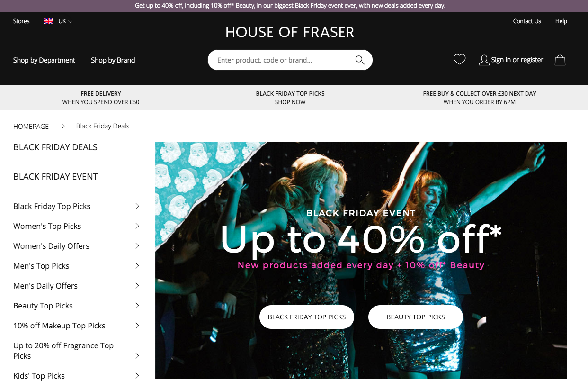Click the search magnifier icon
588x390 pixels.
(x=360, y=60)
